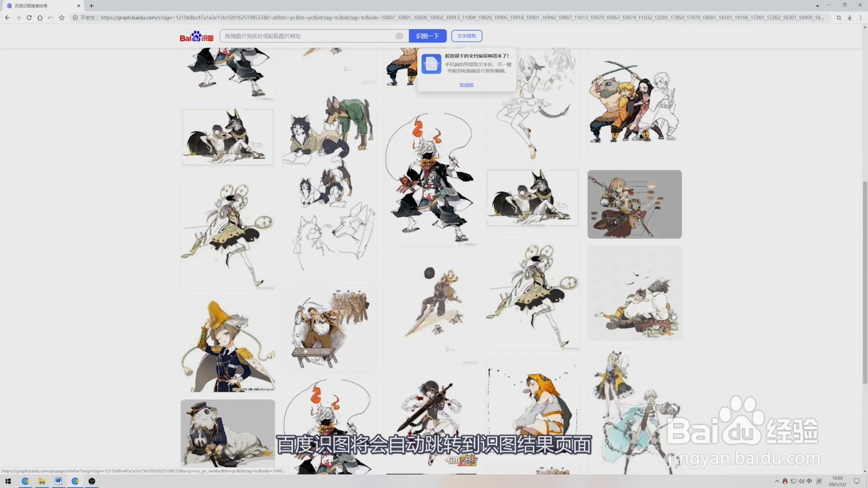Image resolution: width=868 pixels, height=488 pixels.
Task: Open the network tray icon
Action: pos(793,481)
